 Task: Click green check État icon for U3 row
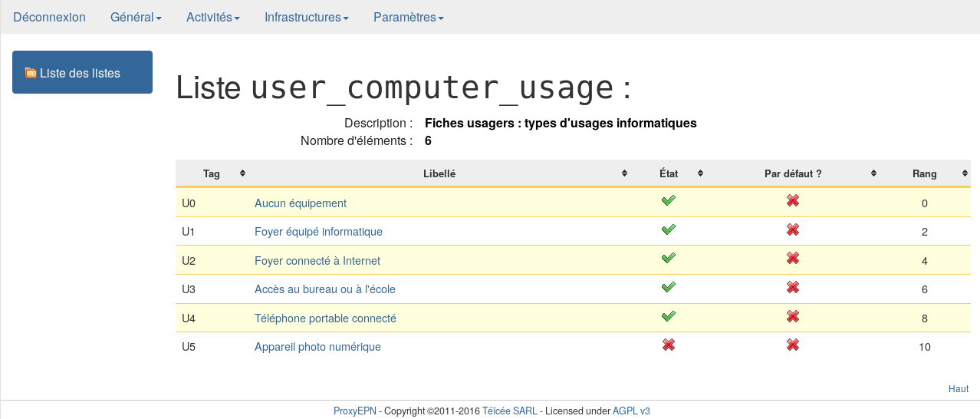(x=668, y=288)
